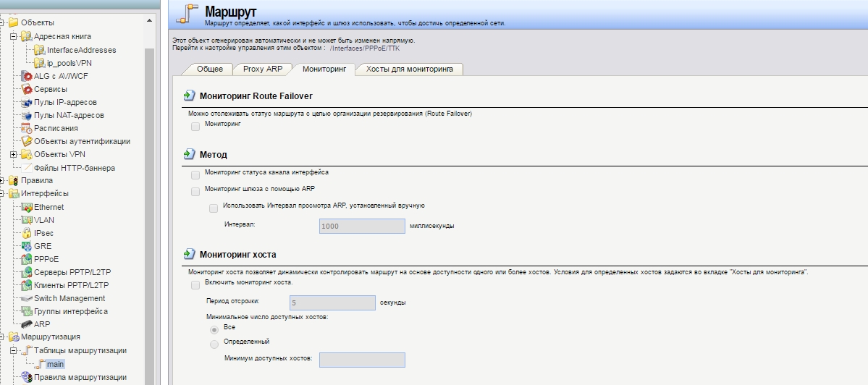The height and width of the screenshot is (385, 868).
Task: Toggle the manual ARP lookup interval checkbox
Action: 214,208
